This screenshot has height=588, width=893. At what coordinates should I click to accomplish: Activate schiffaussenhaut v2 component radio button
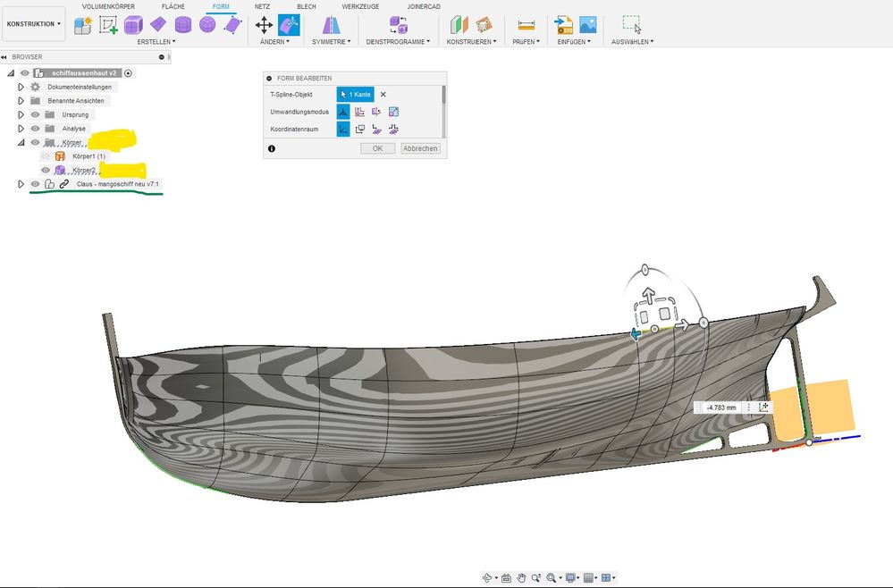128,73
